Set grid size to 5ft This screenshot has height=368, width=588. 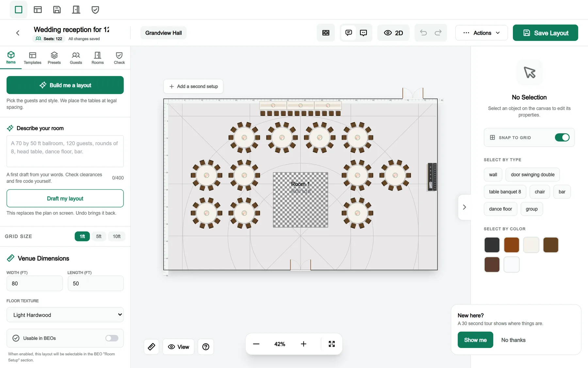[x=99, y=237]
